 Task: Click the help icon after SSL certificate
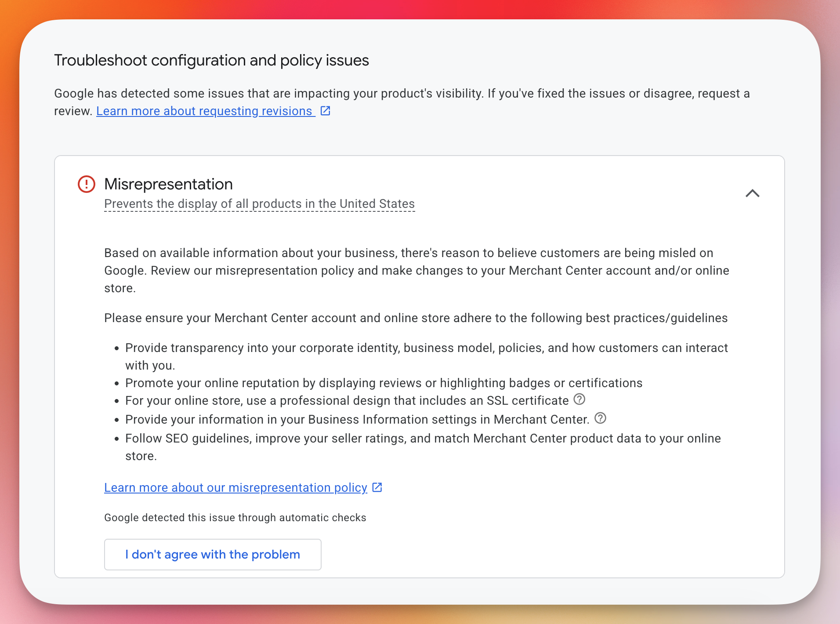click(x=579, y=399)
